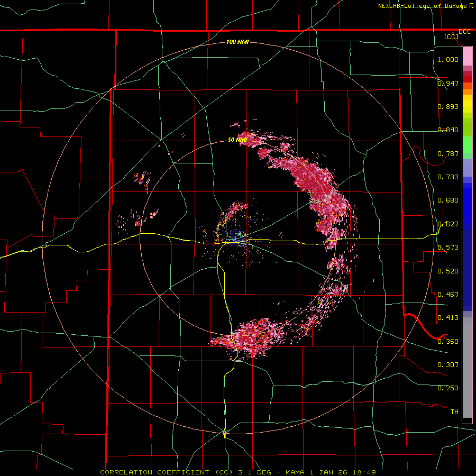
Task: Pick the gray swatch beside 0.307
Action: tap(467, 368)
